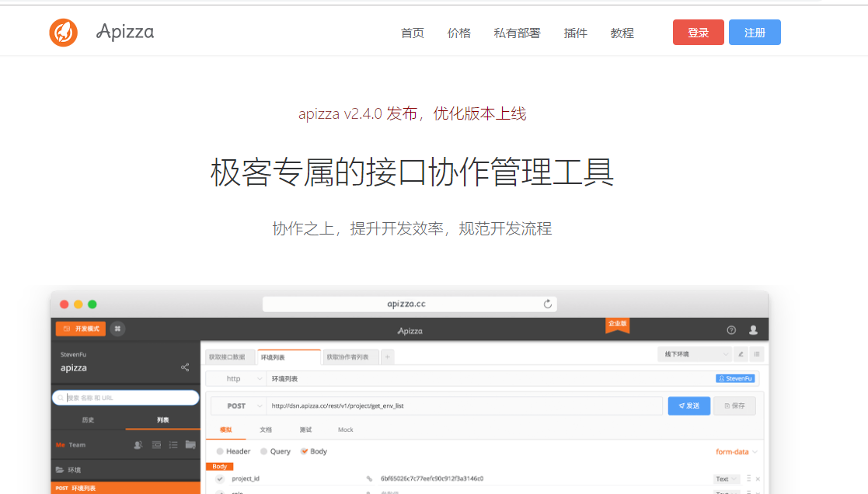Open the POST method dropdown
Viewport: 868px width, 494px height.
(238, 406)
